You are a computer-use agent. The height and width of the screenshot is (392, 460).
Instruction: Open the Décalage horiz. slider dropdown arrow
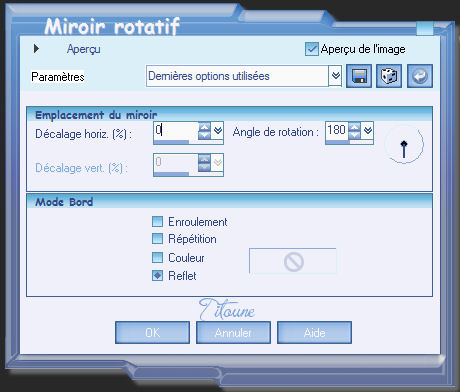(x=218, y=131)
